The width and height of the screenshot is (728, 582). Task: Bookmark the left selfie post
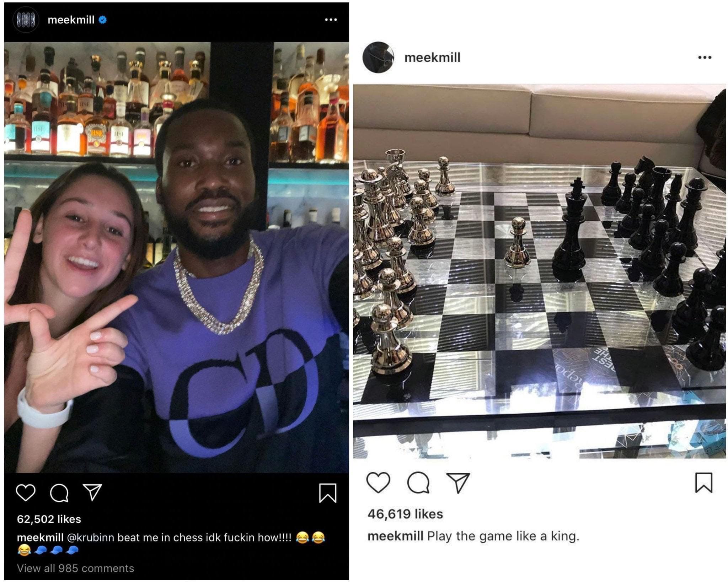click(x=327, y=493)
